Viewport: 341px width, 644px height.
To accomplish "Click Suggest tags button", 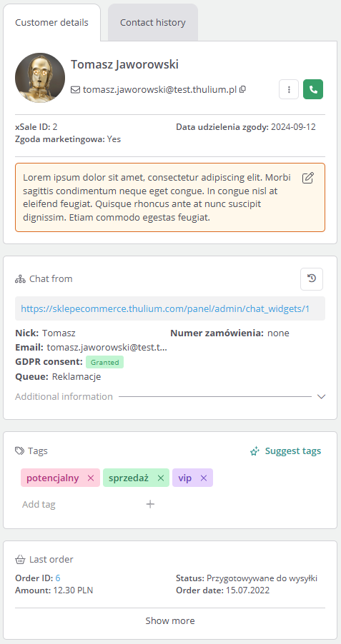I will [x=285, y=451].
